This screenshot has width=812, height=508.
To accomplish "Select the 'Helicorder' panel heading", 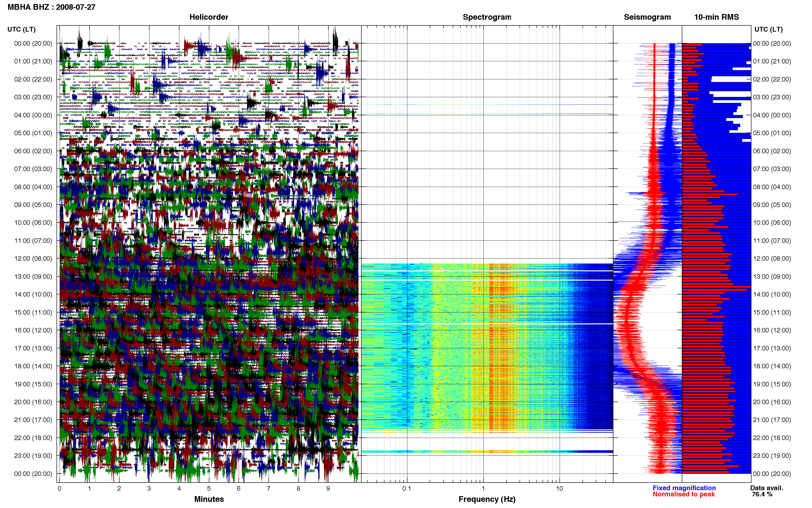I will (x=209, y=17).
